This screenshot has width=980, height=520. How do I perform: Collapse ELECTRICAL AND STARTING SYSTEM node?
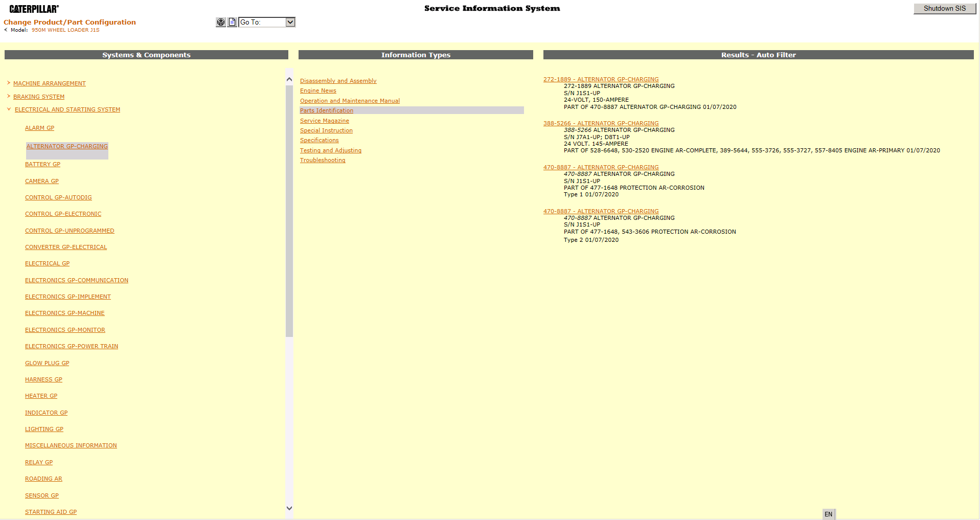[x=9, y=109]
